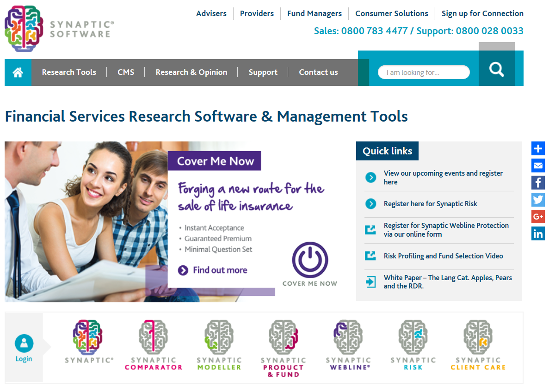The height and width of the screenshot is (392, 549).
Task: Share on LinkedIn using the sidebar icon
Action: 538,233
